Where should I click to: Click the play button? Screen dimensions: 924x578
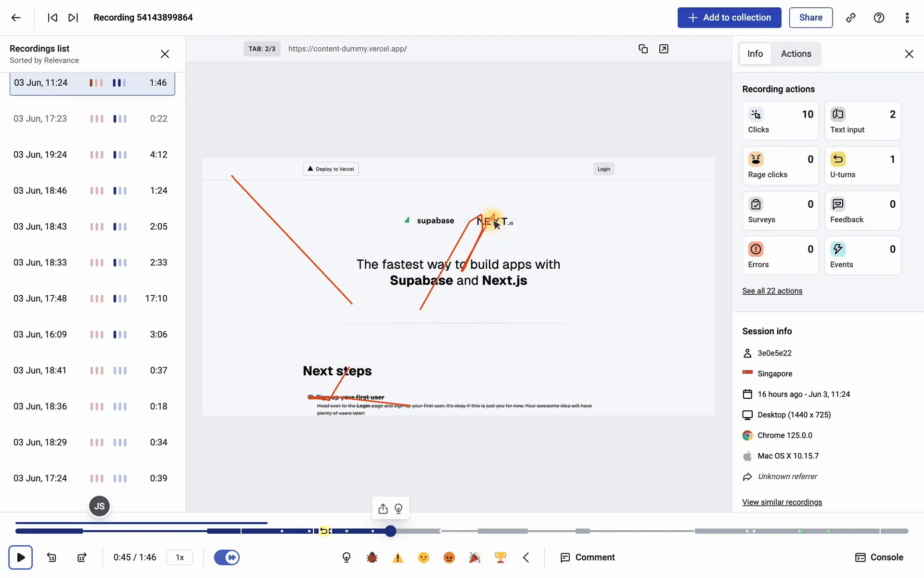[20, 557]
